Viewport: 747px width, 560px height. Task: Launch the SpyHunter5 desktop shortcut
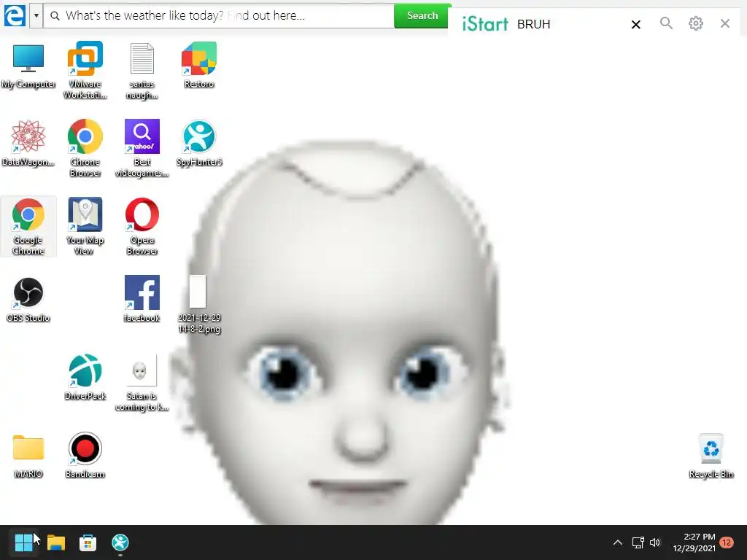click(199, 143)
